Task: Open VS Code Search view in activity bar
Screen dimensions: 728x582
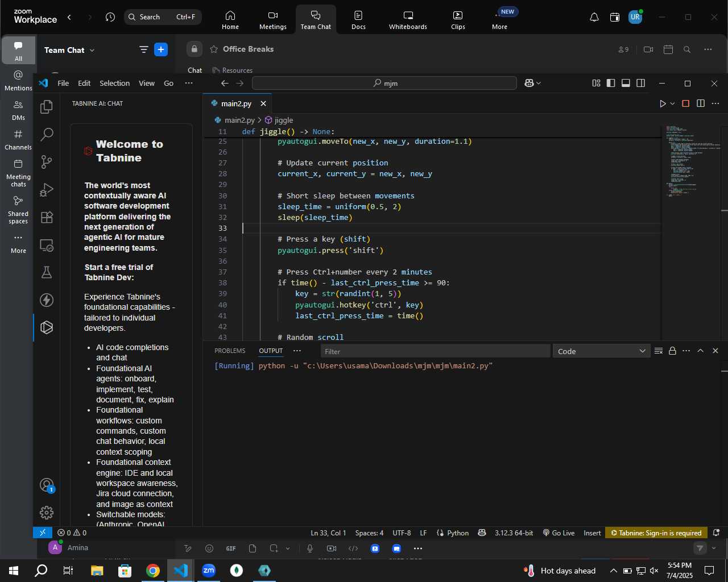Action: 47,135
